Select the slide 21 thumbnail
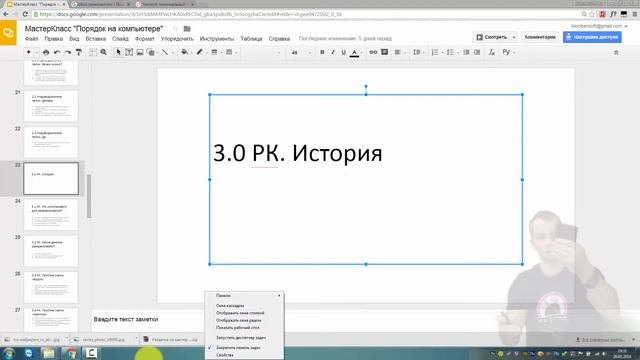This screenshot has height=360, width=640. [51, 106]
